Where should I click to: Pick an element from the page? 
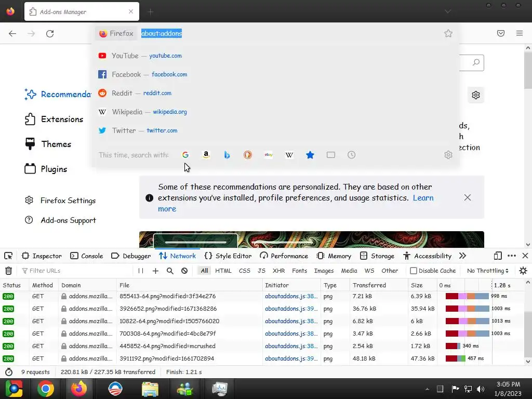click(x=8, y=256)
